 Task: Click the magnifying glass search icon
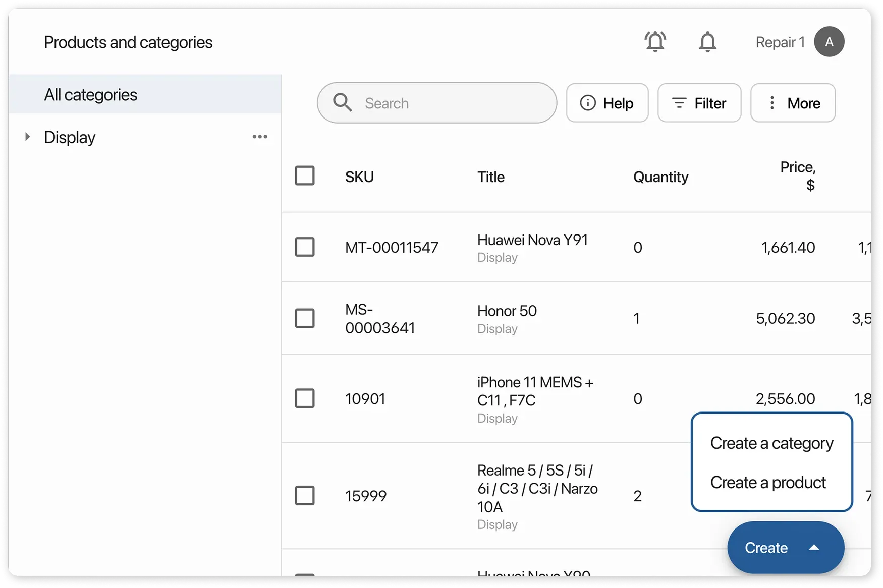coord(342,103)
